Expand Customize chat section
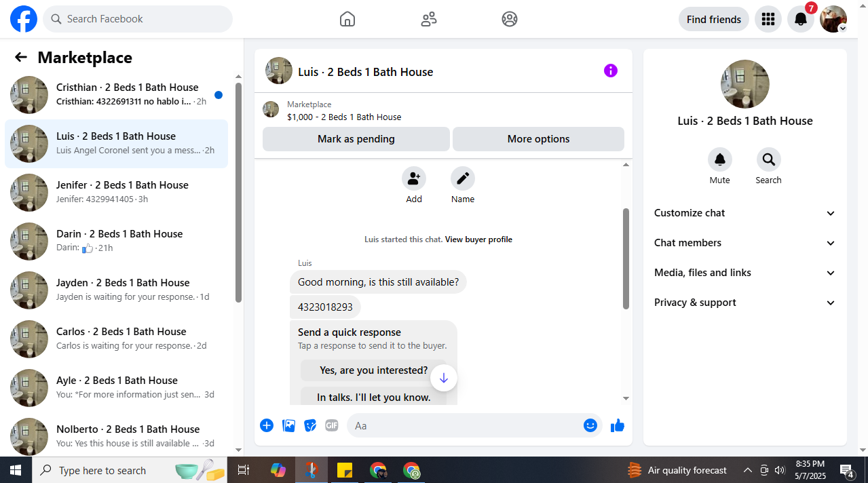 tap(744, 213)
